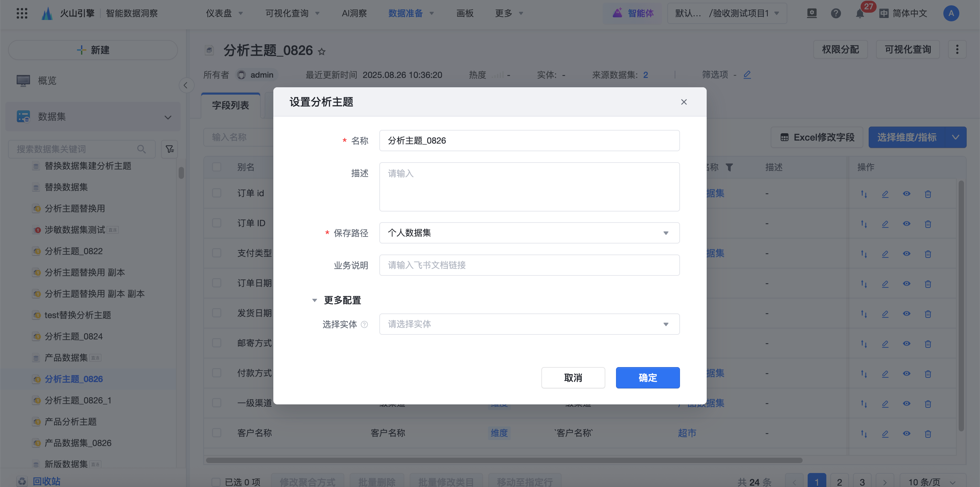This screenshot has width=980, height=487.
Task: Click the sort arrows icon in 客户名称 row
Action: pos(864,434)
